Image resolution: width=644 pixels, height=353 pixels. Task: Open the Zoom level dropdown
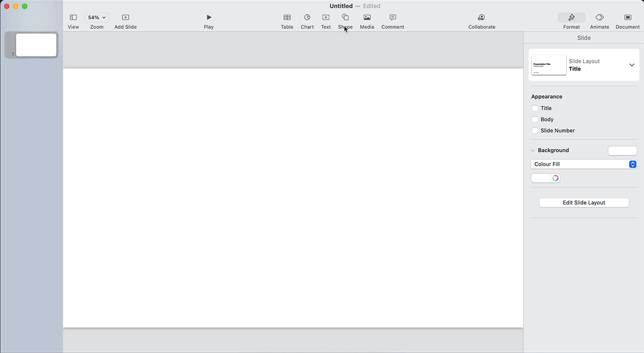pos(96,17)
